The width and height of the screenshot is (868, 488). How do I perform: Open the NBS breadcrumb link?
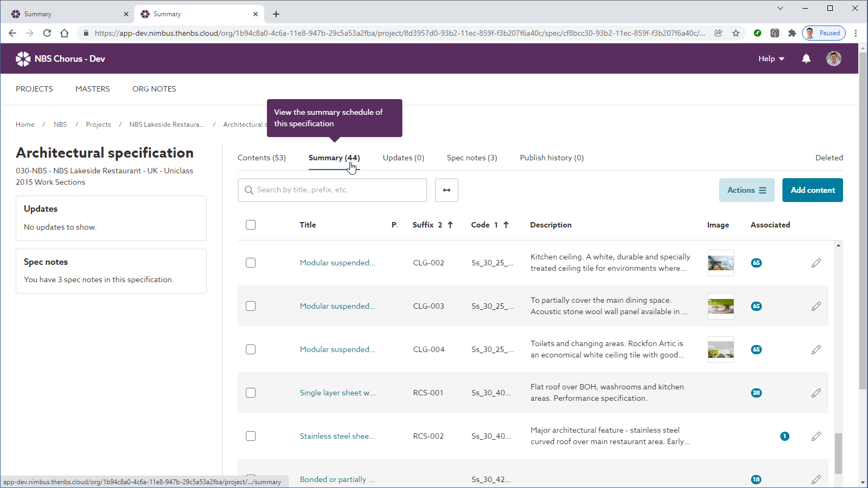(x=60, y=125)
